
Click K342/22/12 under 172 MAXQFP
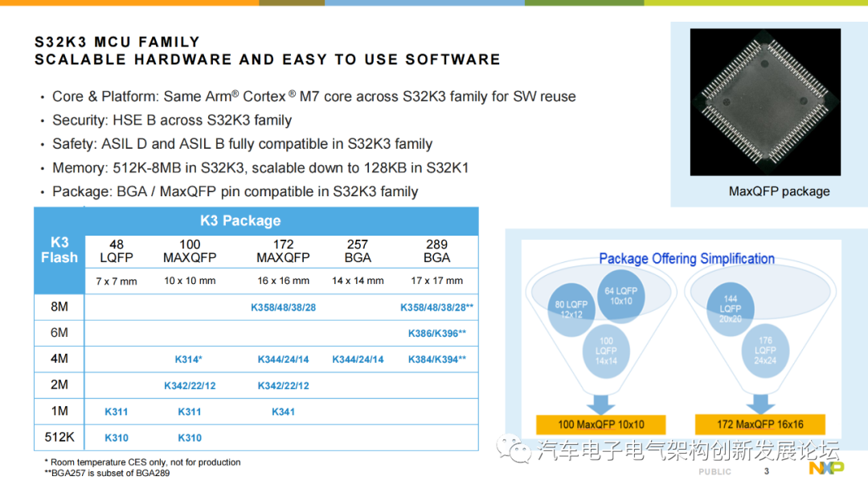click(283, 386)
